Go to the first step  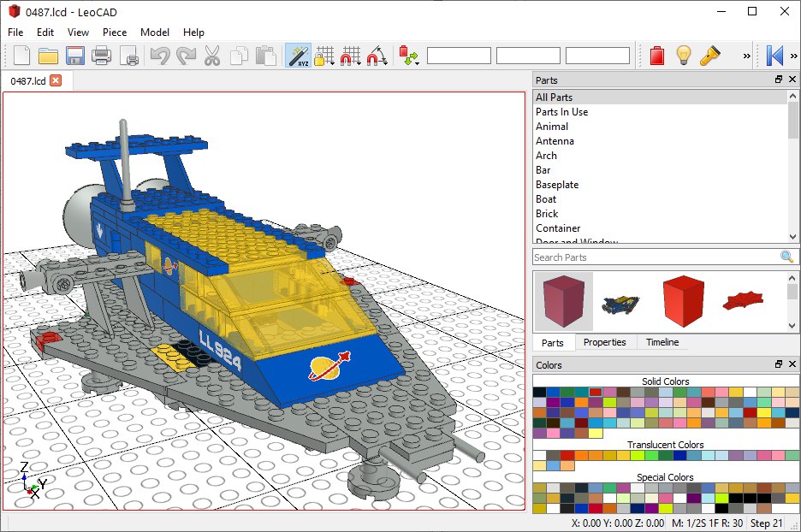(x=774, y=55)
